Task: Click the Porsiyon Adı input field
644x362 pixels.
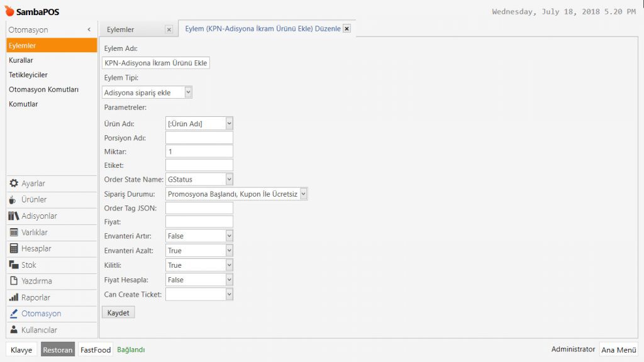Action: (x=199, y=138)
